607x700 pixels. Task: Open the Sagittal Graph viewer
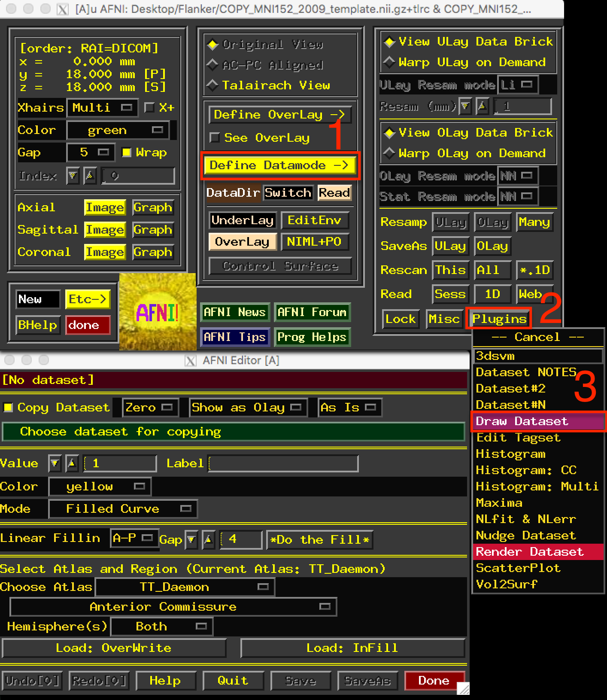pos(153,230)
